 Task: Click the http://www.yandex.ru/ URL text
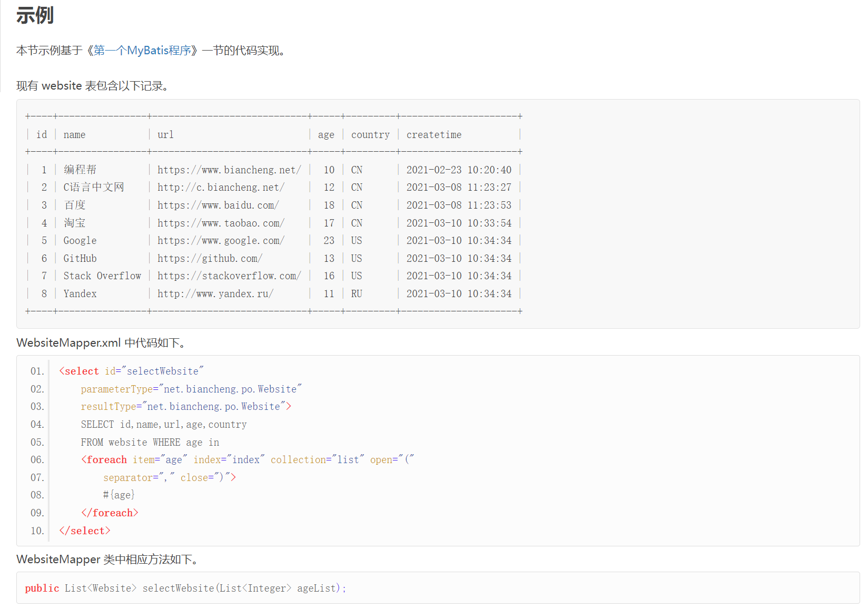point(215,294)
